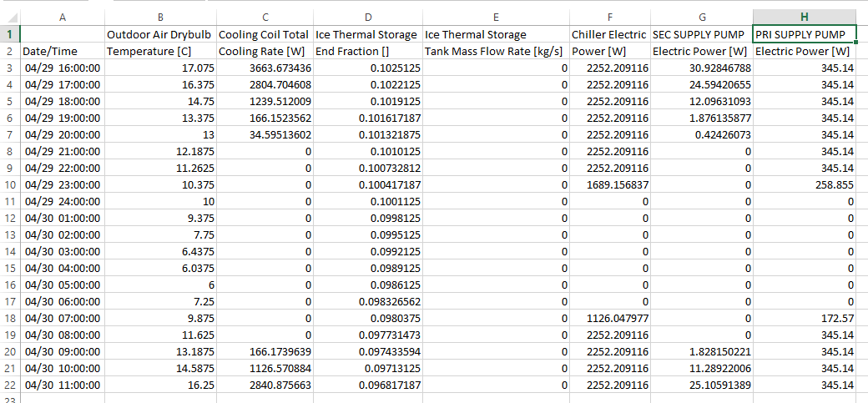Click end fraction value 0.098326562
Viewport: 868px width, 403px height.
tap(368, 302)
